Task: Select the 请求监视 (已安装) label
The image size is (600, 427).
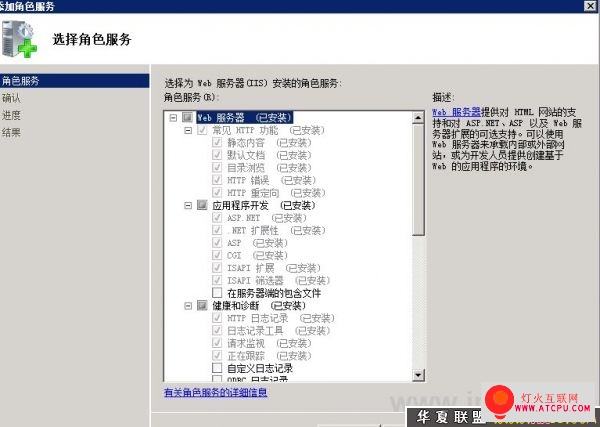Action: (269, 343)
